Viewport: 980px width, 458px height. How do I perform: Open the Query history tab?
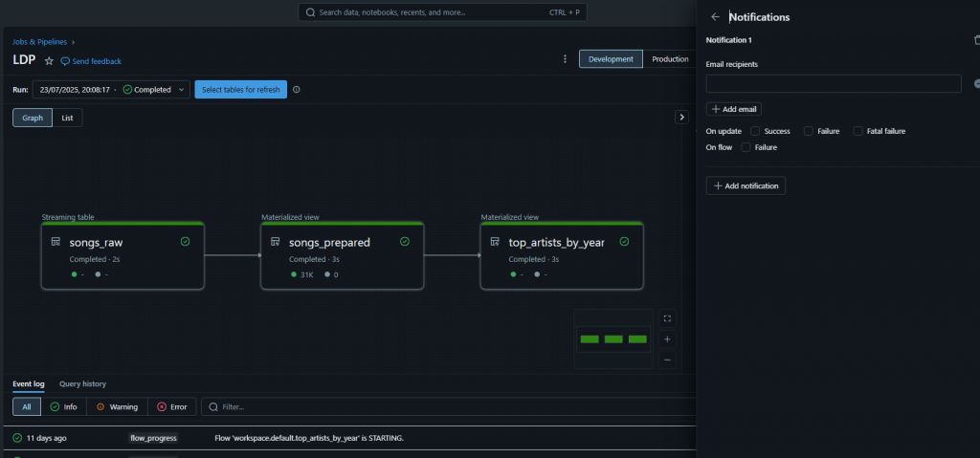pos(82,383)
